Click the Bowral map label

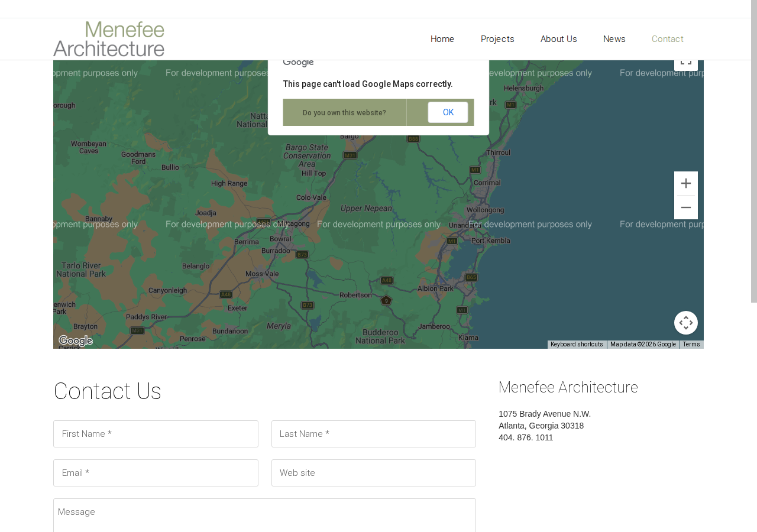(x=280, y=239)
